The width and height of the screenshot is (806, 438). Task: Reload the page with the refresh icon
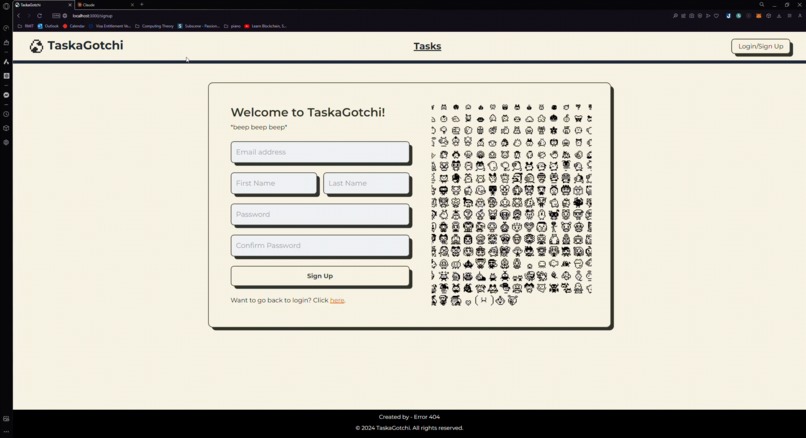(39, 16)
